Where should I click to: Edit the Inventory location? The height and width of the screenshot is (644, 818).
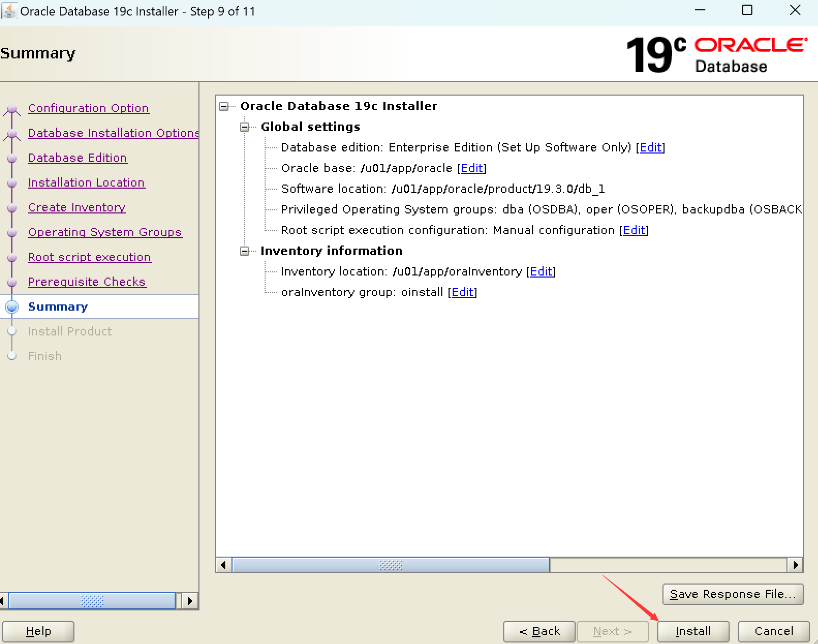click(541, 272)
